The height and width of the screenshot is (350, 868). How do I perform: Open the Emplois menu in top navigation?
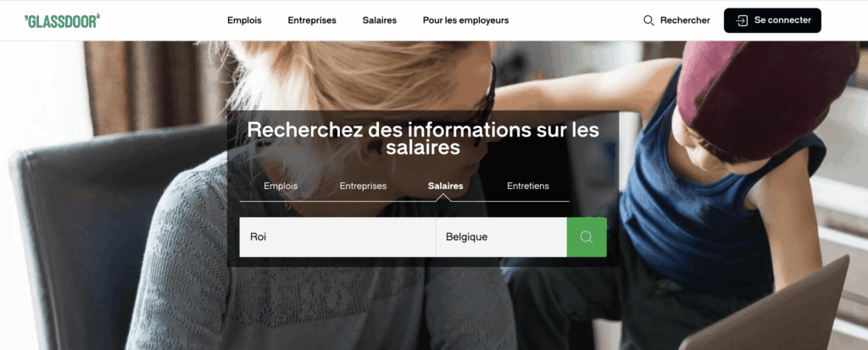click(x=244, y=20)
